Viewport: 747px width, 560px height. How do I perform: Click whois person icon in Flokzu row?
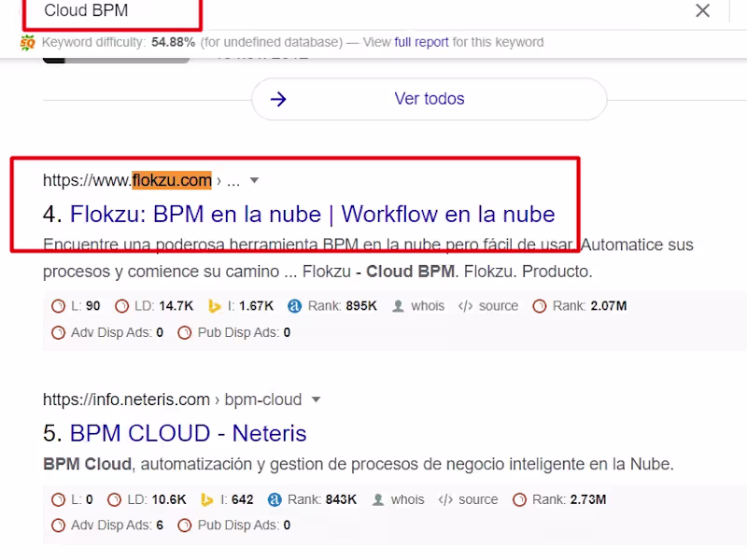coord(398,306)
